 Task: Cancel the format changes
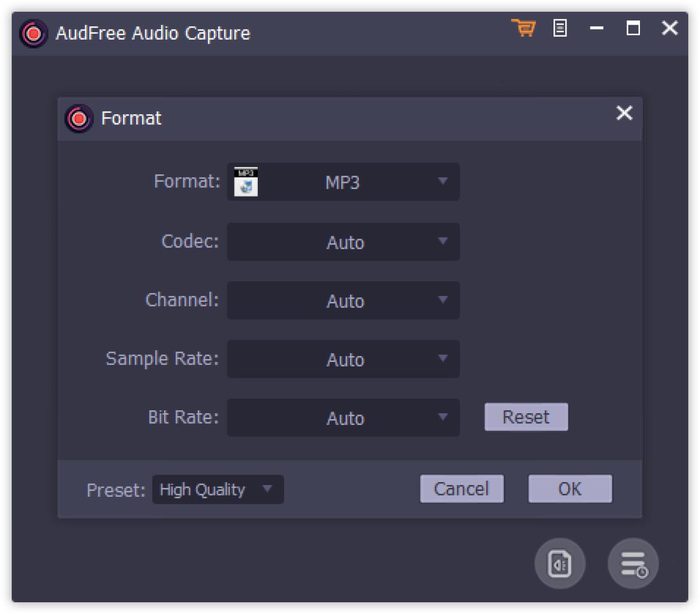pyautogui.click(x=461, y=489)
